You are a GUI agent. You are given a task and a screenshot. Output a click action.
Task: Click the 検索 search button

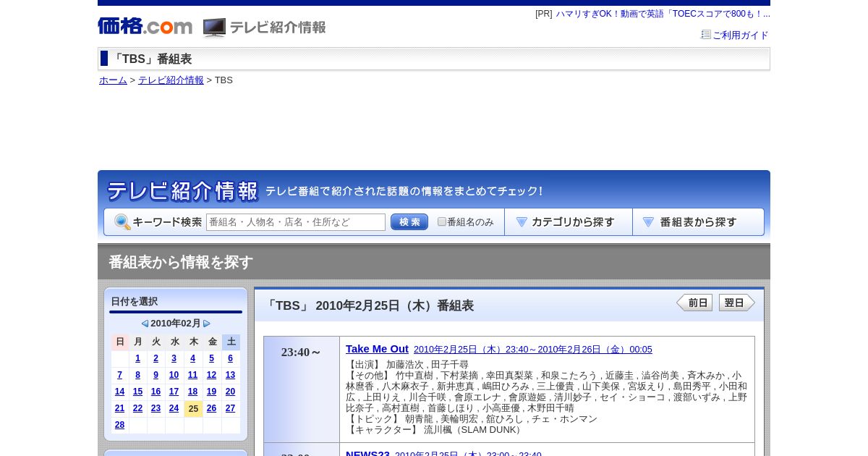409,222
